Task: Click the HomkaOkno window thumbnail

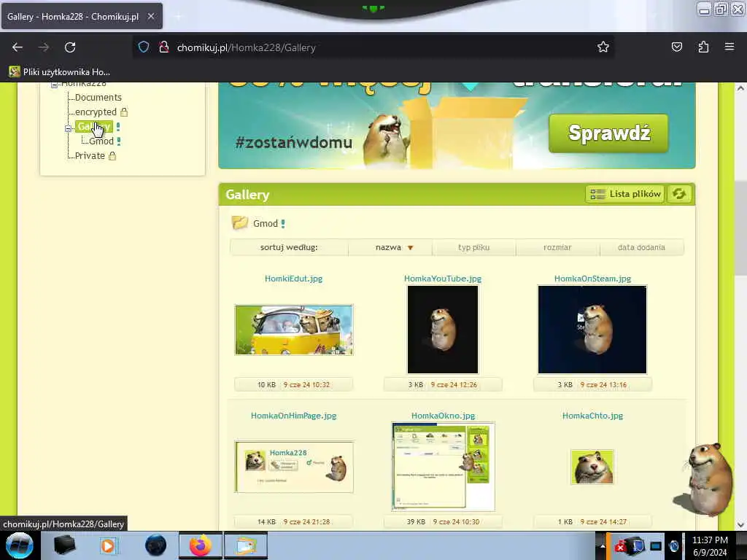Action: pos(443,467)
